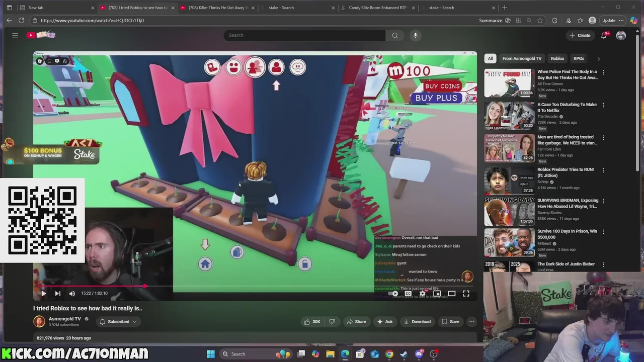Switch to Candy Blitz Boom Enhanced RTP tab
This screenshot has height=362, width=644.
pyautogui.click(x=377, y=8)
